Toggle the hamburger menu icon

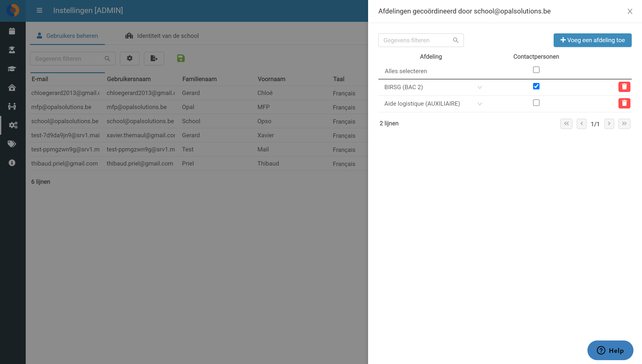pyautogui.click(x=39, y=10)
